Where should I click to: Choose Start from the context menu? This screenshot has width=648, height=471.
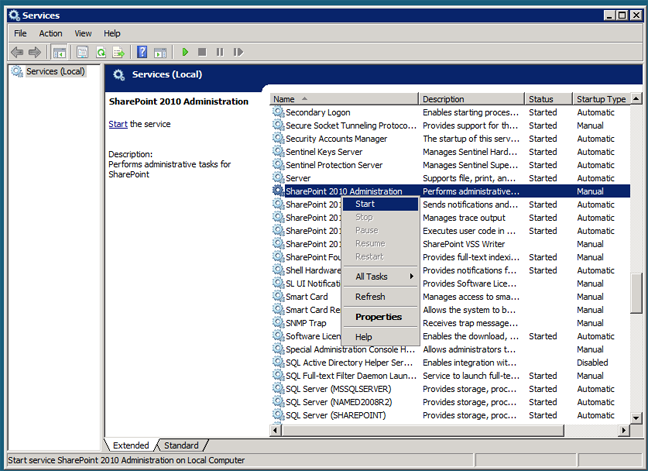pyautogui.click(x=381, y=204)
